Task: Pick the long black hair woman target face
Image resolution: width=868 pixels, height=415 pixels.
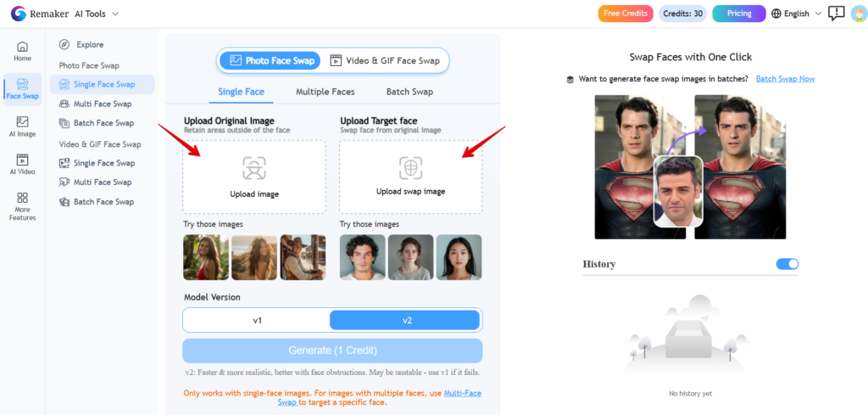Action: click(x=459, y=257)
